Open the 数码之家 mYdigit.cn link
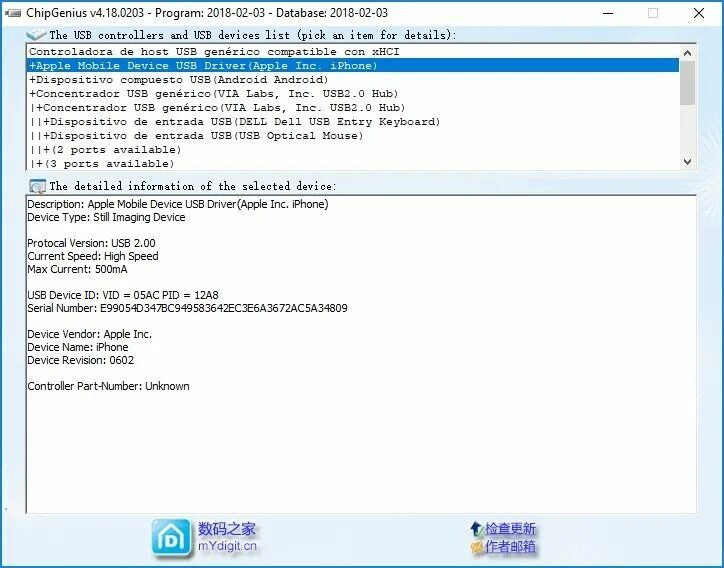This screenshot has width=724, height=568. tap(227, 537)
